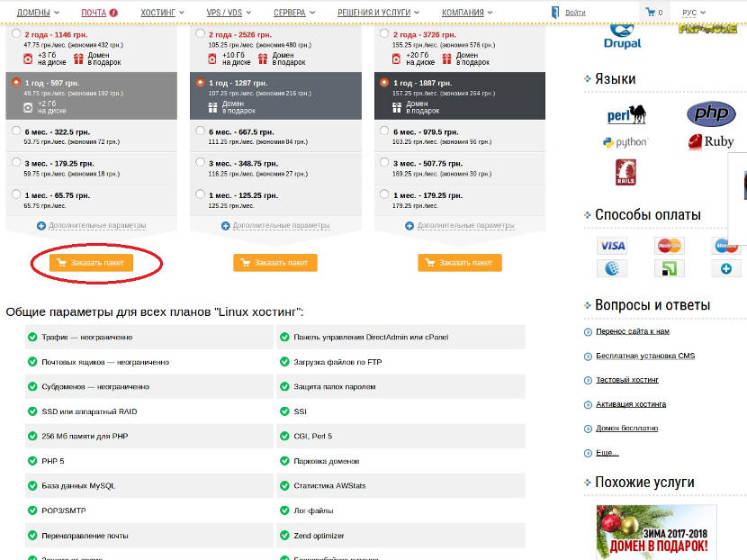Open the РЕШЕНИЯ И УСЛУГИ dropdown
Screen dimensions: 747x560
(378, 13)
